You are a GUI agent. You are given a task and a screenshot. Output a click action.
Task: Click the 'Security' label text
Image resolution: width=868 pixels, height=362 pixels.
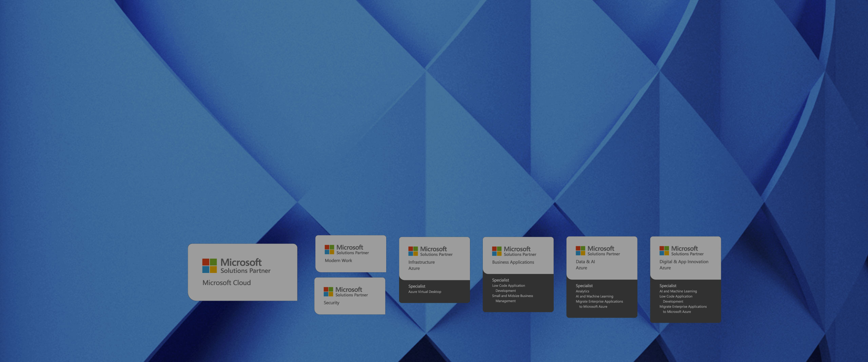pos(332,303)
